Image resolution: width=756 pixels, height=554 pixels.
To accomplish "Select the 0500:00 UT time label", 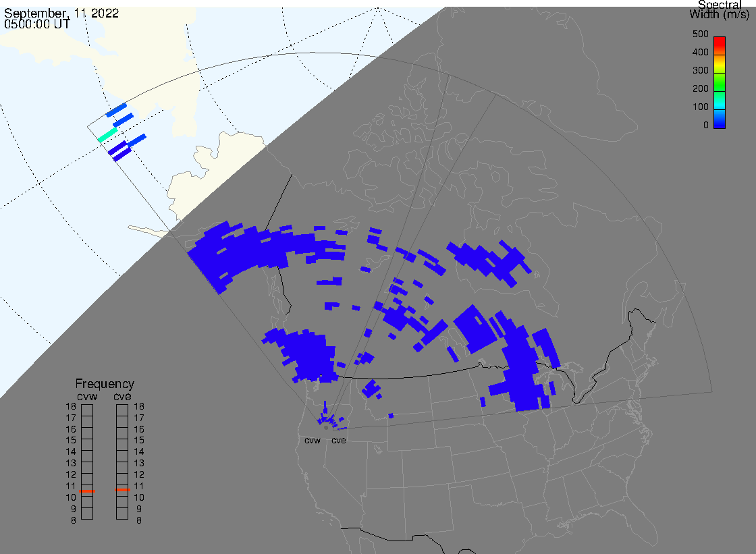I will tap(36, 24).
